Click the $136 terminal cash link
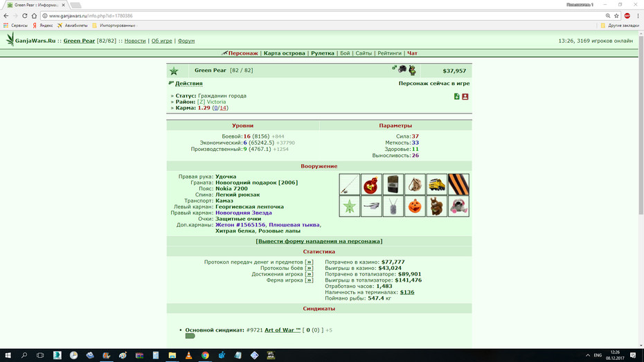This screenshot has height=362, width=644. [x=407, y=292]
